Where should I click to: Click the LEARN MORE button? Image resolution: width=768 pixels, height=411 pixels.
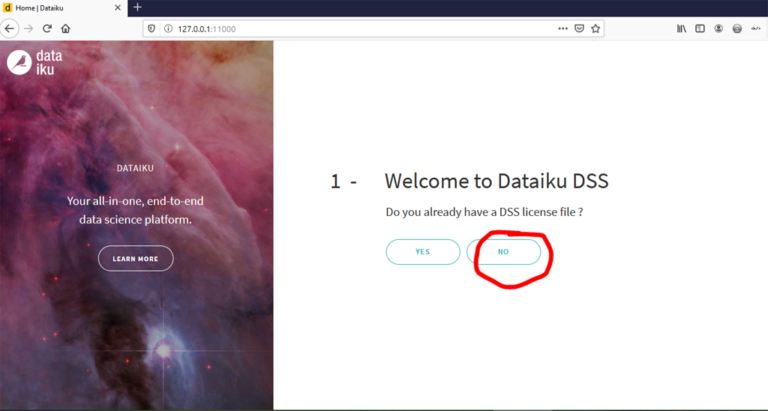(136, 259)
